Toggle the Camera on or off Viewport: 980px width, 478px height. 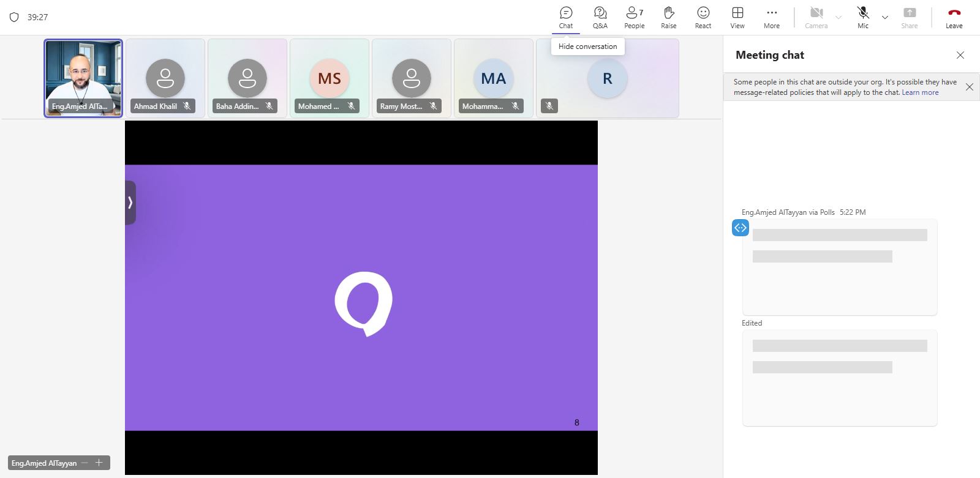click(x=816, y=17)
